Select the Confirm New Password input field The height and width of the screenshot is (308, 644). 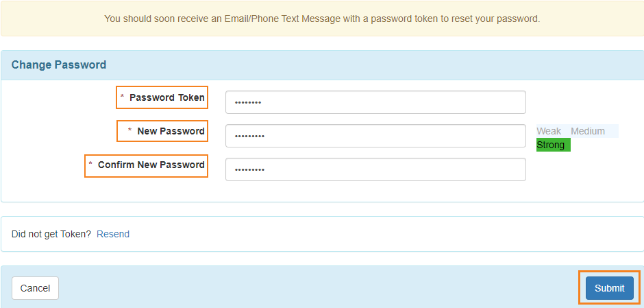[x=375, y=169]
